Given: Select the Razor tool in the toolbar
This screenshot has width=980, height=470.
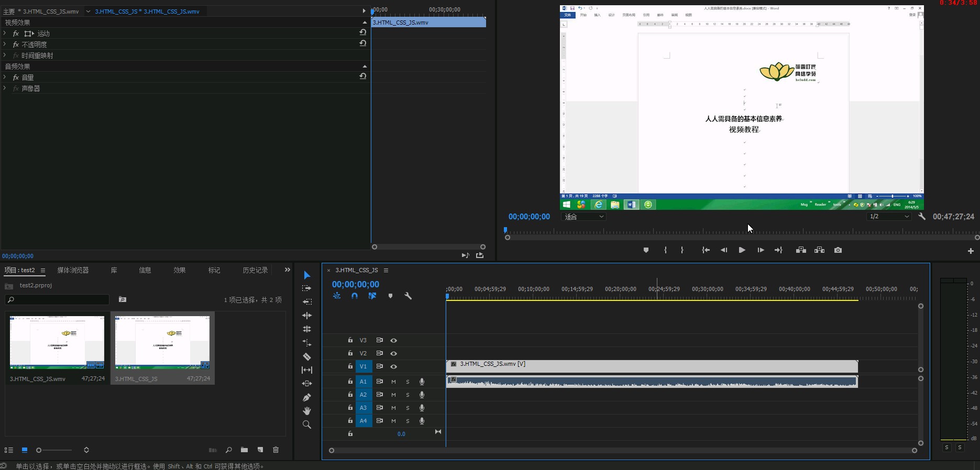Looking at the screenshot, I should click(x=307, y=356).
